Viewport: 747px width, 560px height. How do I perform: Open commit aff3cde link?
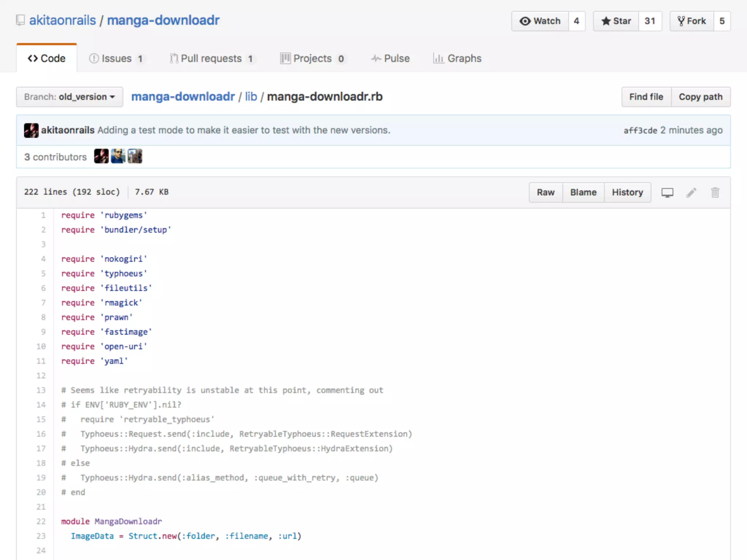click(640, 131)
